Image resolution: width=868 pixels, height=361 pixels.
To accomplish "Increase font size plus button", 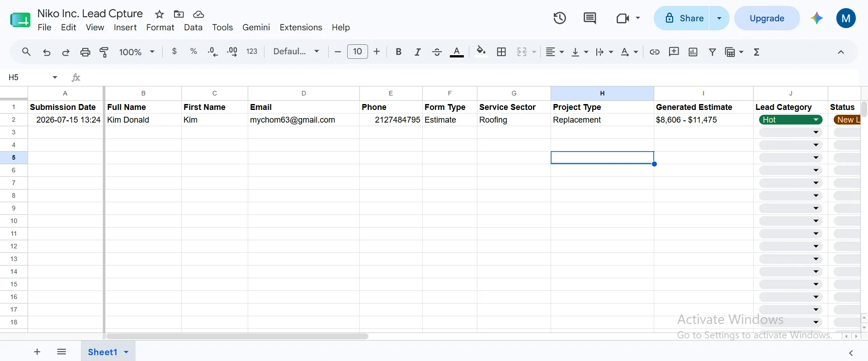I will pyautogui.click(x=377, y=52).
